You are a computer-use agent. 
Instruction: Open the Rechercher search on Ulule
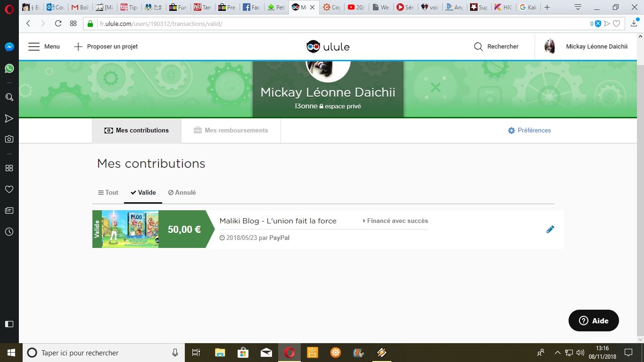pos(496,47)
